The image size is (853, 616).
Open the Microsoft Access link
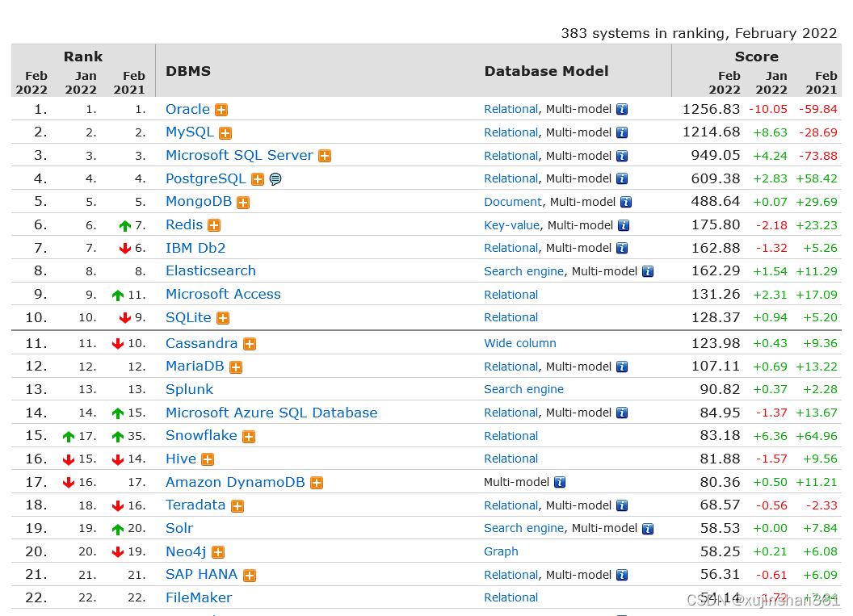pyautogui.click(x=223, y=294)
